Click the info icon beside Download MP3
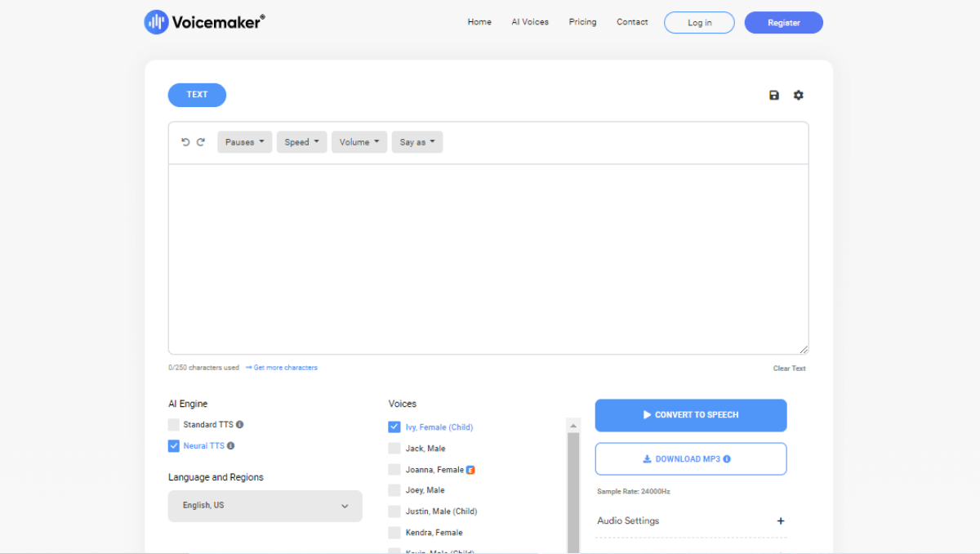The image size is (980, 554). [725, 458]
